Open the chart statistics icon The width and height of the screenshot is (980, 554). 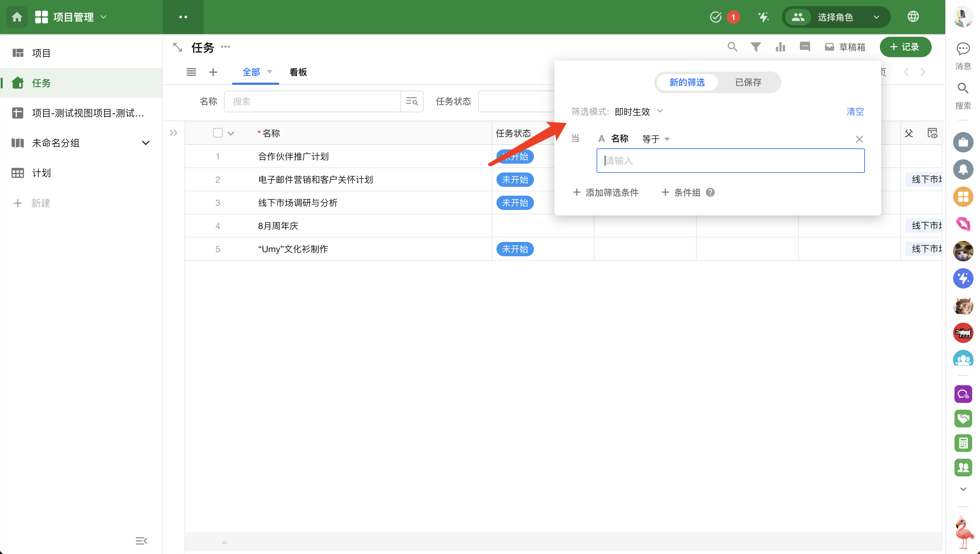click(x=780, y=47)
